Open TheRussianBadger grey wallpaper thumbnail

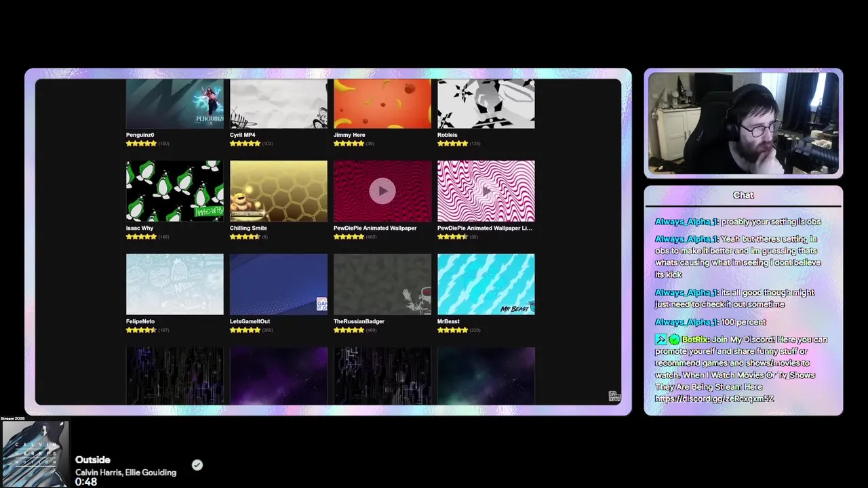pos(382,285)
